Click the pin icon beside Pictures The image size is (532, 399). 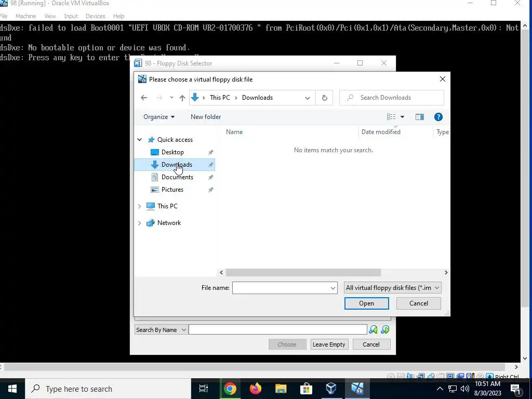point(211,190)
